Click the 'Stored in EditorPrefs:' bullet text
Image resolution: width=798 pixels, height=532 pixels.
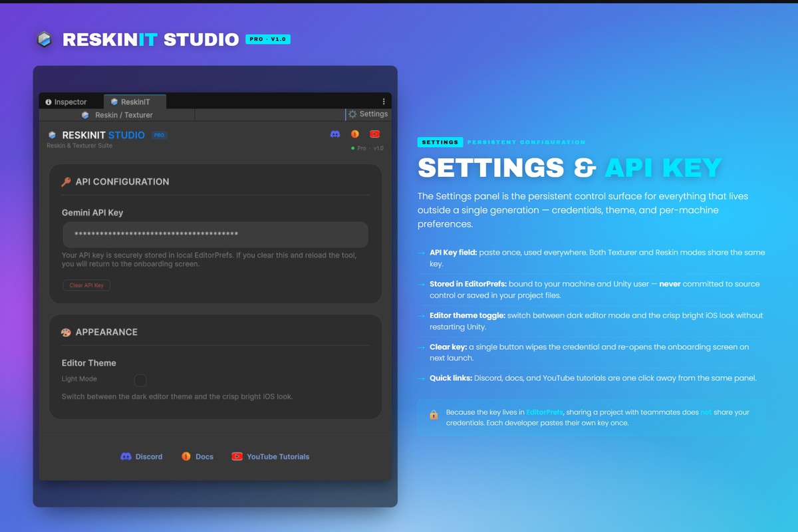coord(468,284)
